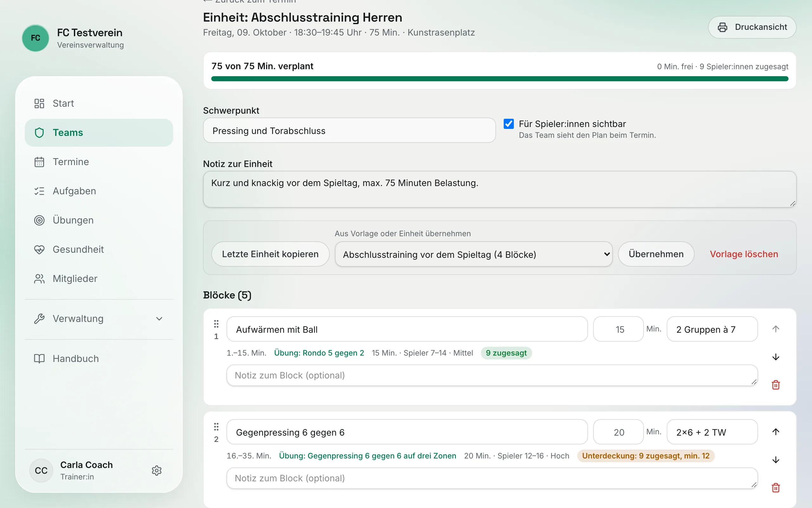
Task: Edit the 20 minutes duration field
Action: [x=619, y=432]
